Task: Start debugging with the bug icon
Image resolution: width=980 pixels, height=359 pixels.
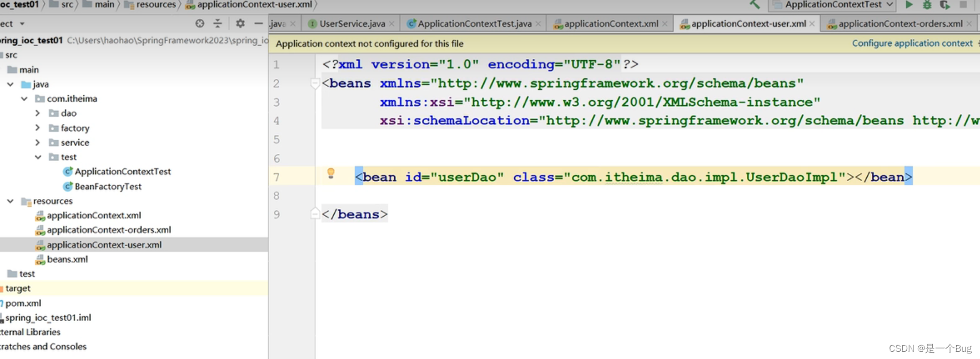Action: click(x=927, y=4)
